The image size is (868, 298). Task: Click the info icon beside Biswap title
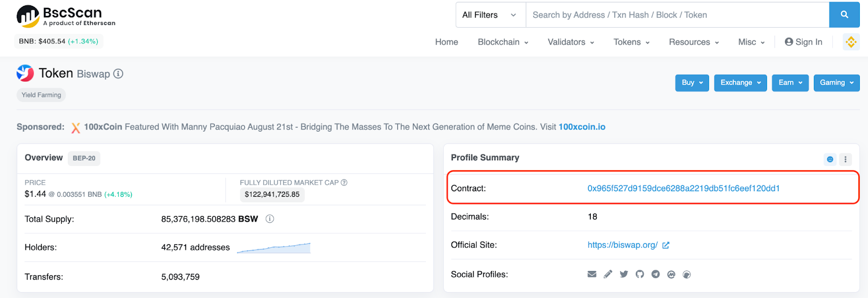point(118,74)
